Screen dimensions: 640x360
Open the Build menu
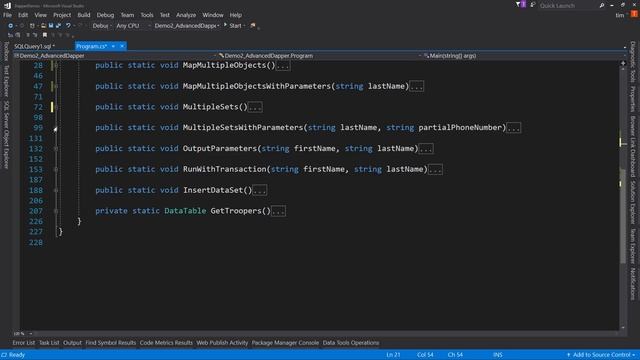[84, 15]
